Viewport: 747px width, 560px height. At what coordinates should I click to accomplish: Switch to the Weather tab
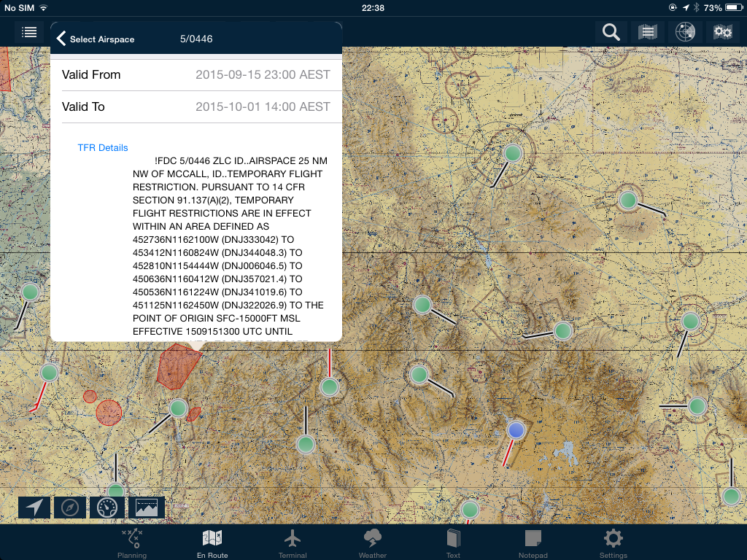[373, 542]
